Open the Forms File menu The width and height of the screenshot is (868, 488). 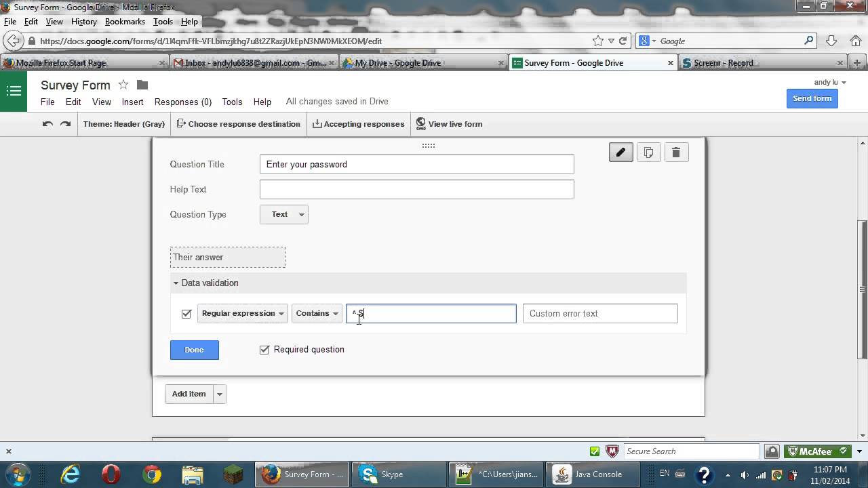pos(47,102)
